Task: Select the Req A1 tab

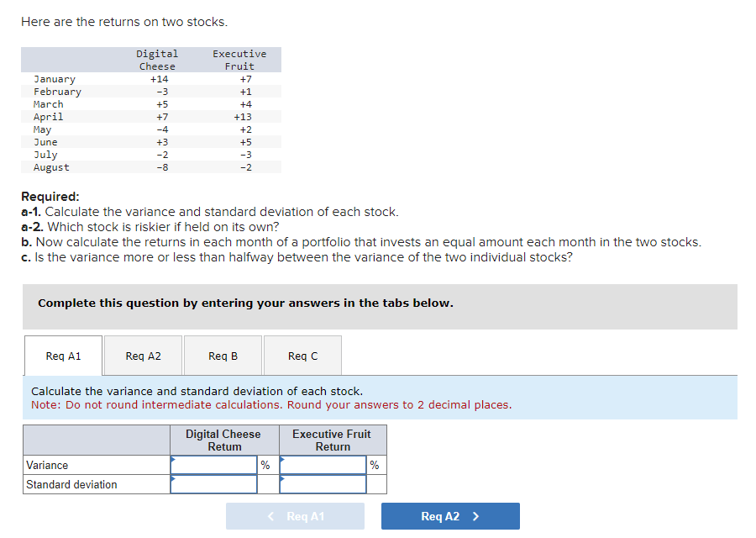Action: [63, 355]
